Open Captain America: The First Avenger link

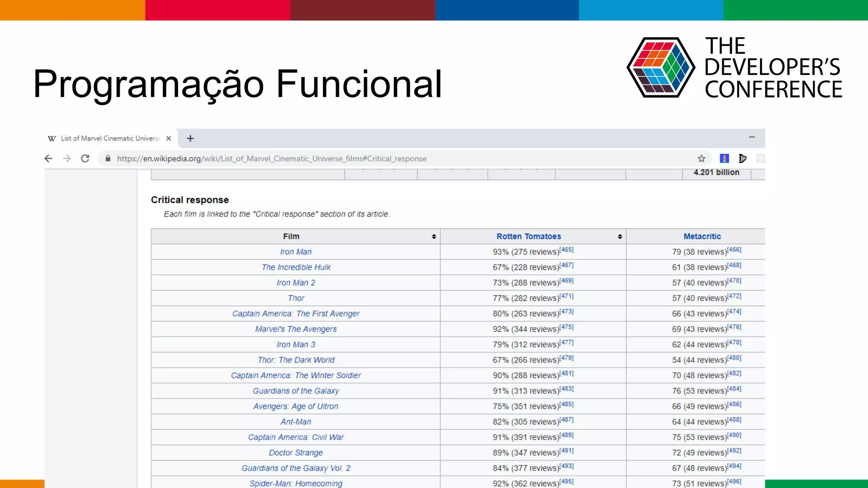296,314
